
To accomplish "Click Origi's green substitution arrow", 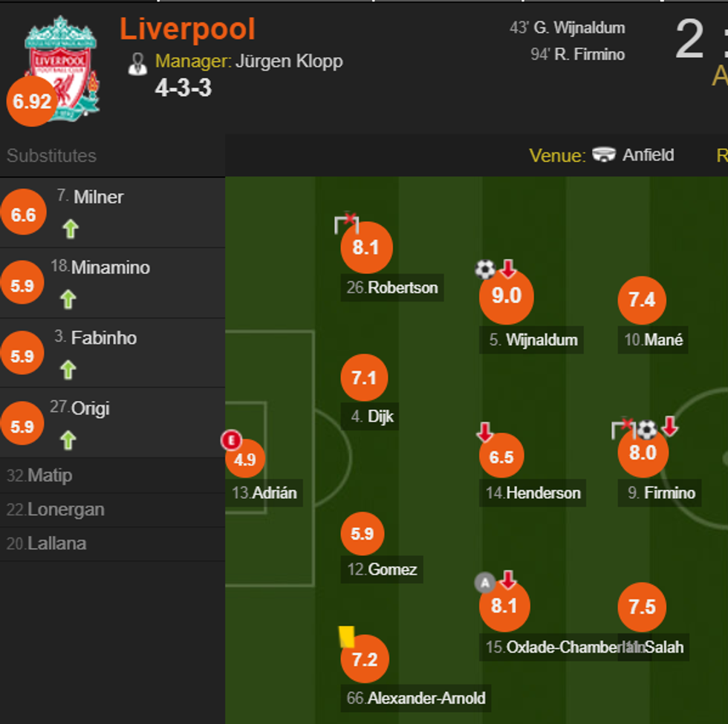I will pos(68,440).
